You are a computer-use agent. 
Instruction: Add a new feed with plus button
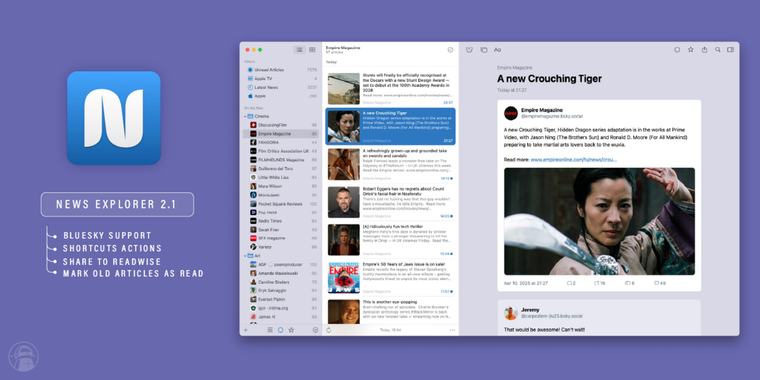point(246,330)
